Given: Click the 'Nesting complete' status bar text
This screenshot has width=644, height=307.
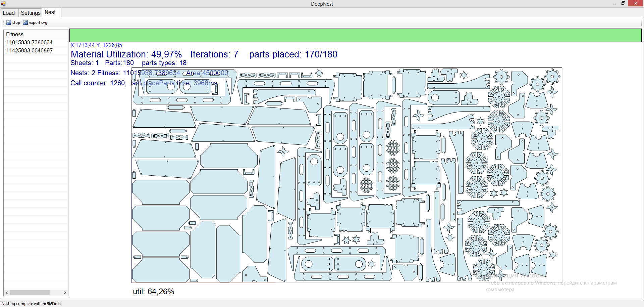Looking at the screenshot, I should (x=31, y=303).
